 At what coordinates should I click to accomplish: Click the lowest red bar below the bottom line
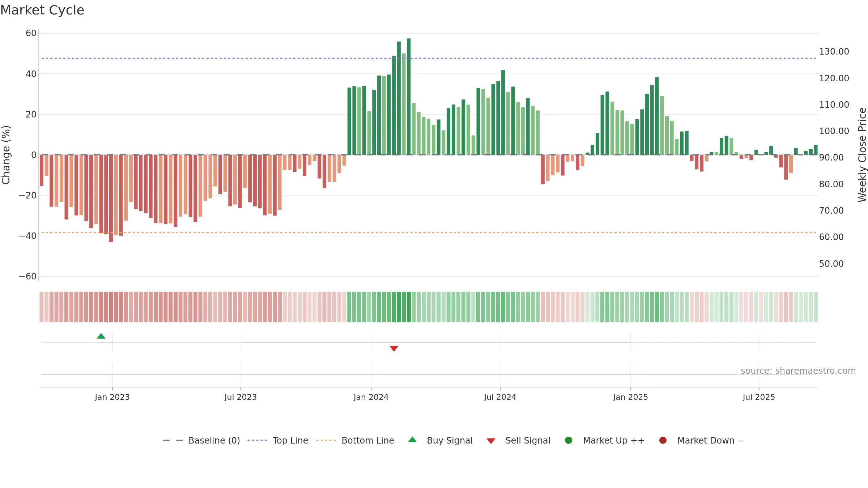pos(111,198)
